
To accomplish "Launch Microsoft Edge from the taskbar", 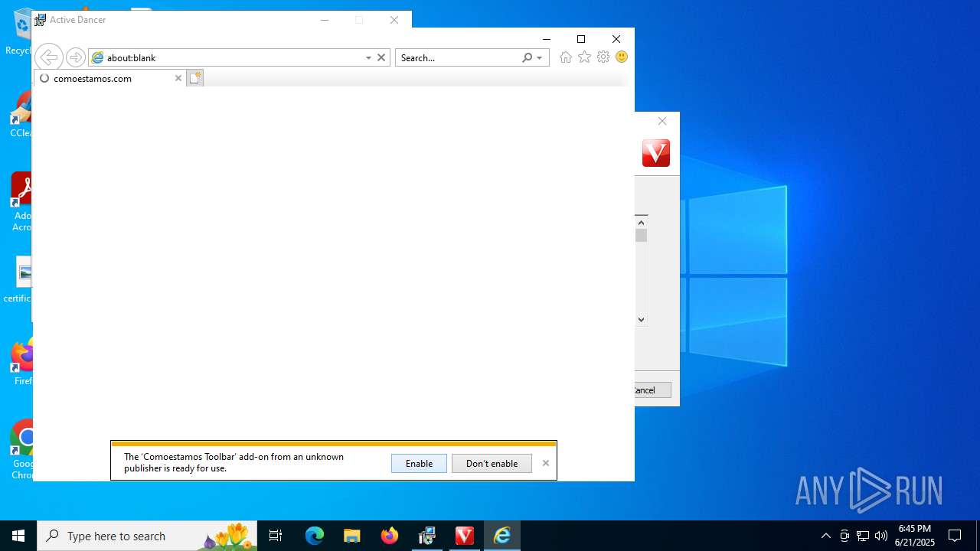I will 315,536.
